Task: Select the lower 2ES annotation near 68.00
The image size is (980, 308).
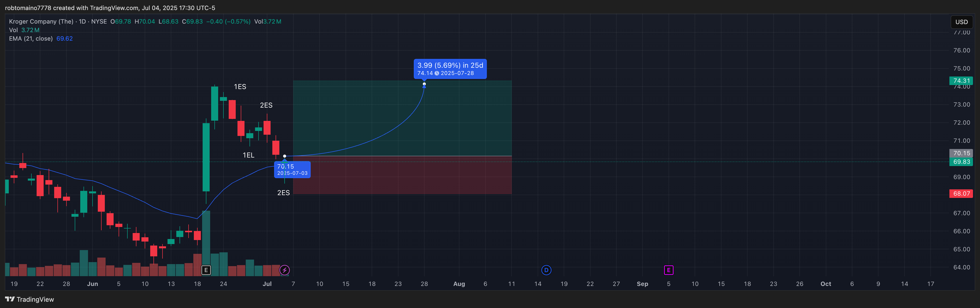Action: pyautogui.click(x=283, y=193)
